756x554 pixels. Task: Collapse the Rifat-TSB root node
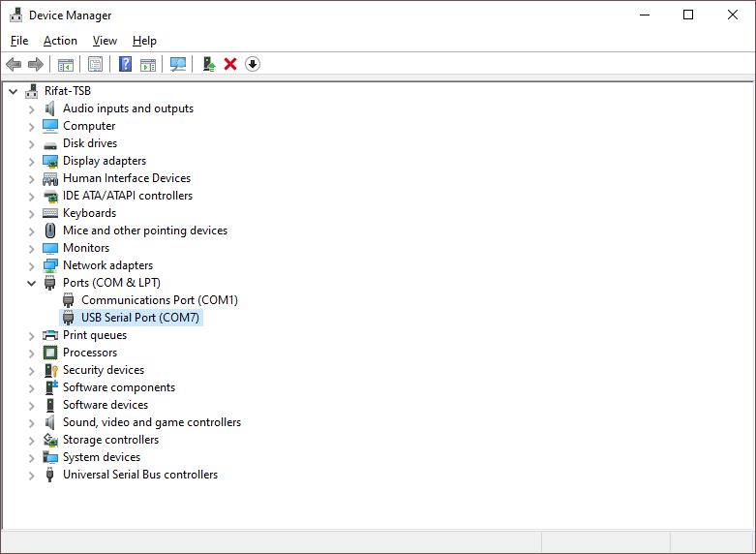click(x=14, y=91)
